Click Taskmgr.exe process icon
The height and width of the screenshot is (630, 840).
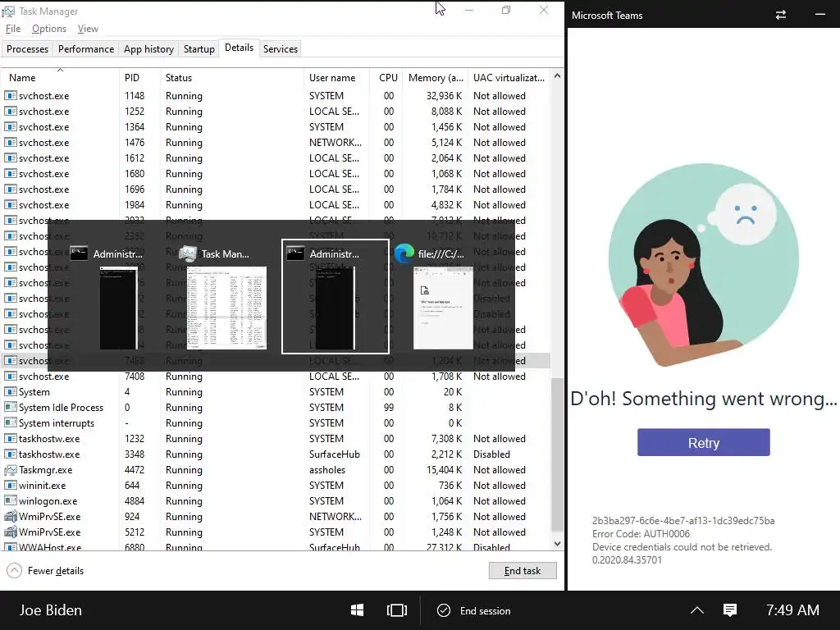point(10,470)
